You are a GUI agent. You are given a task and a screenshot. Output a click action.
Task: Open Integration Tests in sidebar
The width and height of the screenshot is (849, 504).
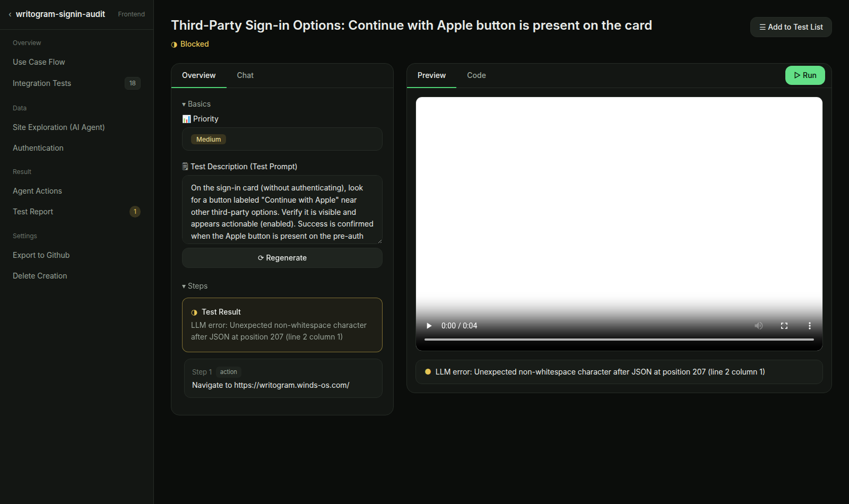tap(76, 83)
